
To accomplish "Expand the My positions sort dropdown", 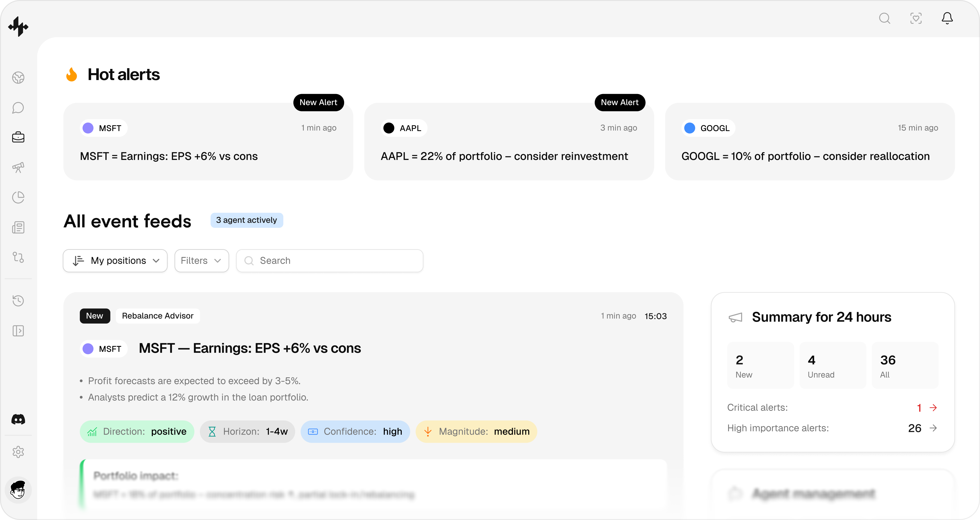I will pos(115,261).
